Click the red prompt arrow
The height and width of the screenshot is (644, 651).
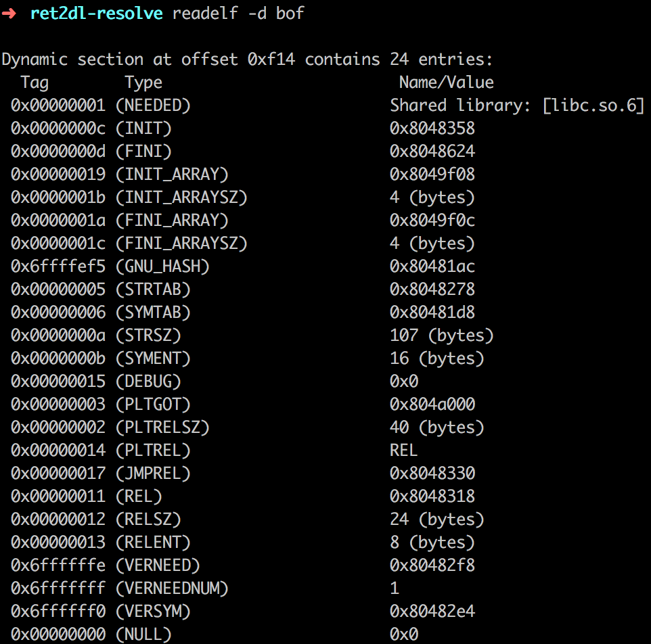click(11, 14)
